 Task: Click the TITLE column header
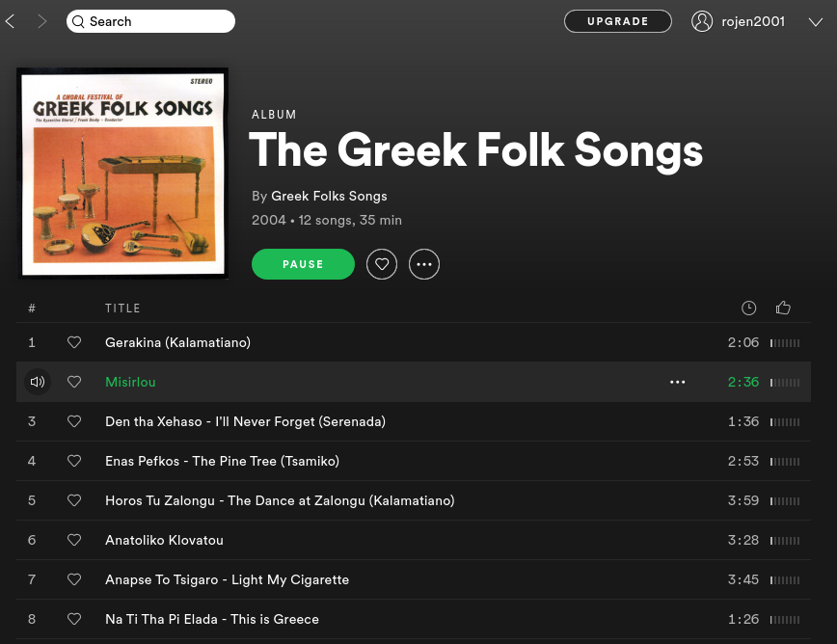click(x=122, y=309)
